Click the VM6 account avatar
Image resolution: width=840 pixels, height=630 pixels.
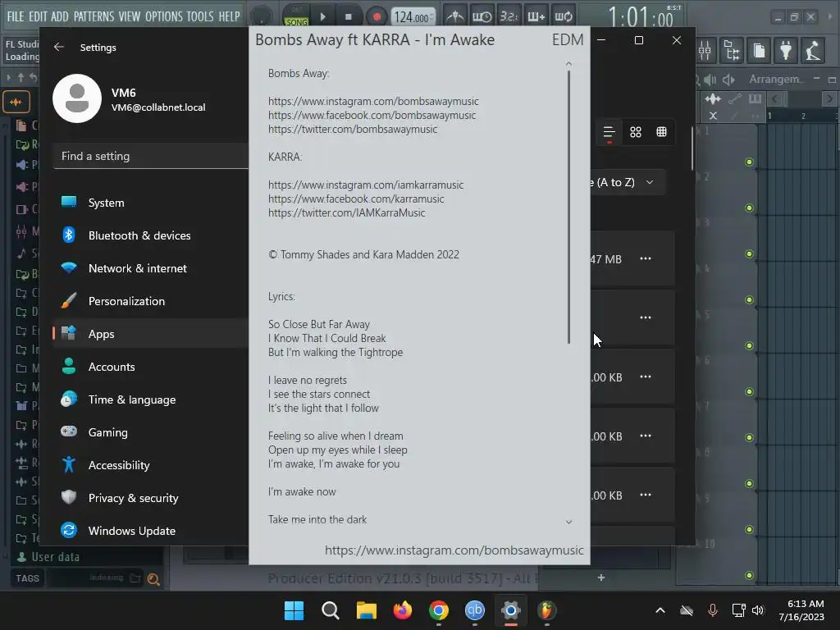pos(77,98)
